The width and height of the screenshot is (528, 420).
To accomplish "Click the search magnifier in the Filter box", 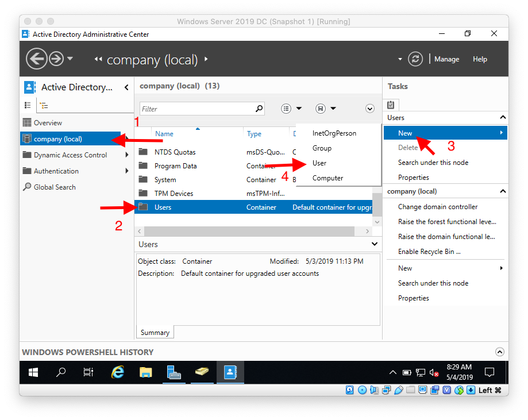I will (259, 109).
